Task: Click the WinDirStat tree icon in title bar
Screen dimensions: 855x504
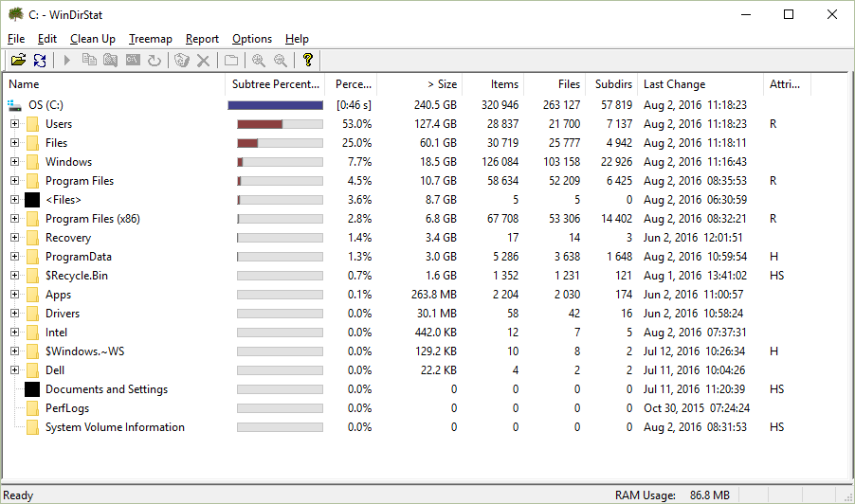Action: 16,14
